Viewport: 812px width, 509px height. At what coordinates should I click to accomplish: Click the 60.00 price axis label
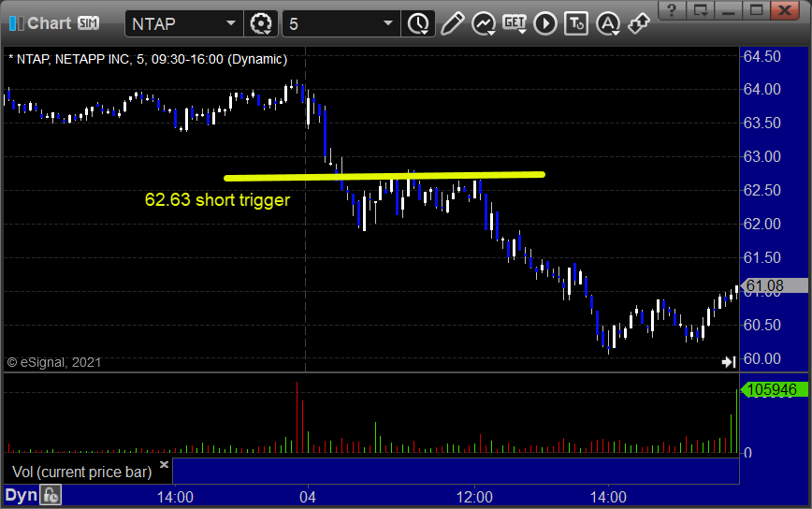click(x=762, y=358)
